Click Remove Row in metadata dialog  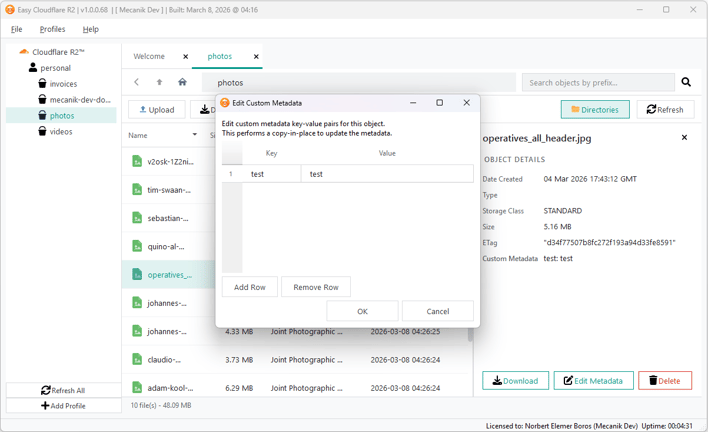click(316, 287)
